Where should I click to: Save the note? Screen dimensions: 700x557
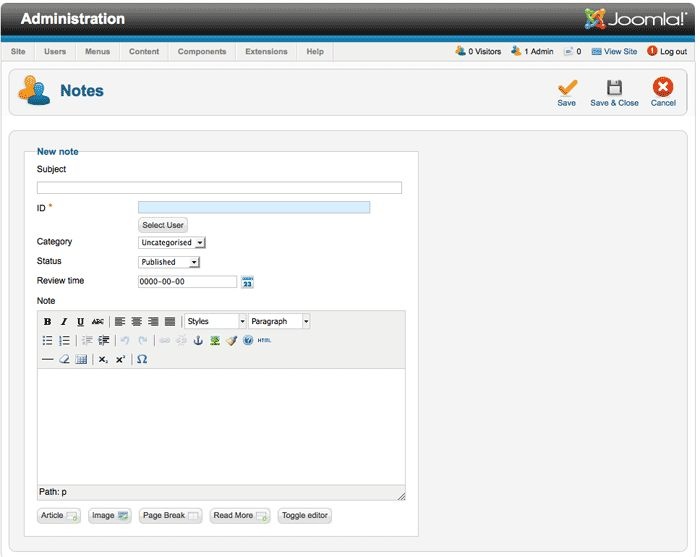click(567, 93)
